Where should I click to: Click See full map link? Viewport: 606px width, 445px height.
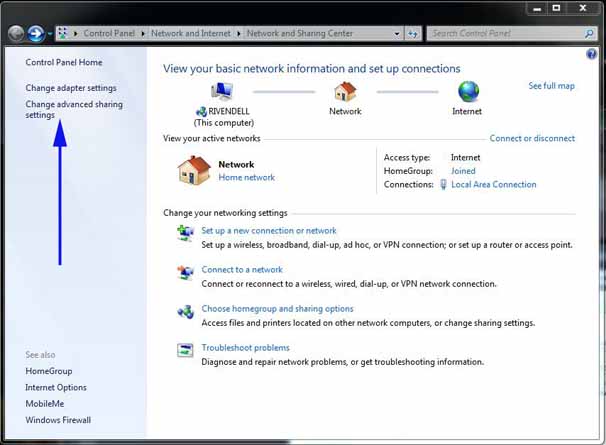coord(552,86)
